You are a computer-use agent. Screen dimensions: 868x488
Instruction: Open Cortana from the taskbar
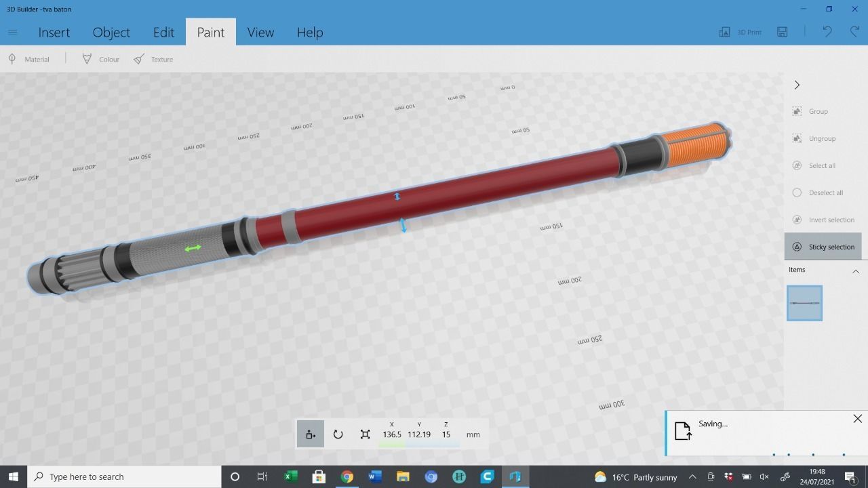point(235,476)
